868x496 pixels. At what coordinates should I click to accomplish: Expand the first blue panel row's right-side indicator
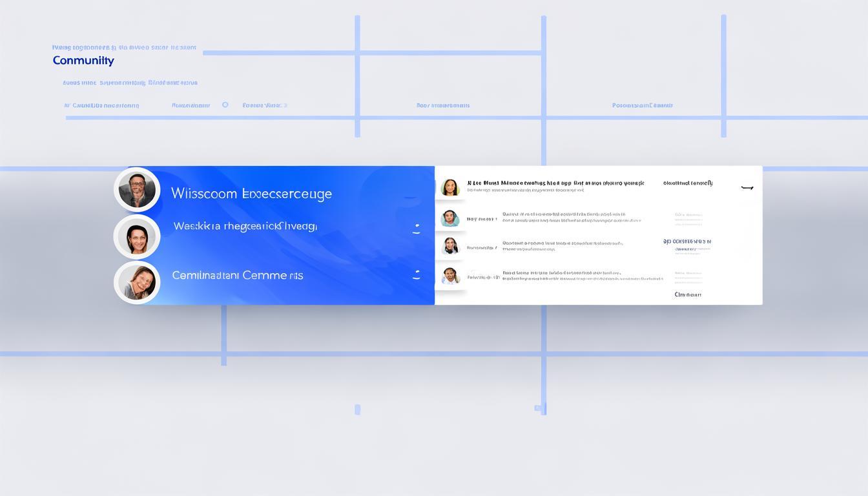pos(409,196)
